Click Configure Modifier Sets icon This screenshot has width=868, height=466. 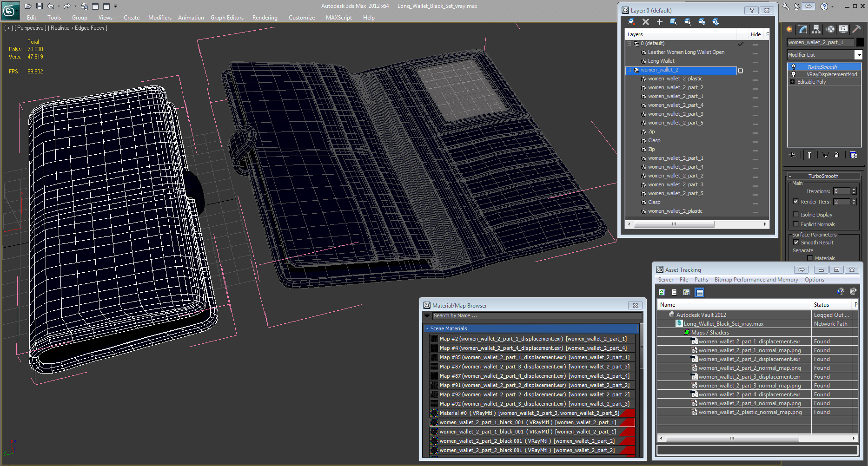pyautogui.click(x=853, y=155)
